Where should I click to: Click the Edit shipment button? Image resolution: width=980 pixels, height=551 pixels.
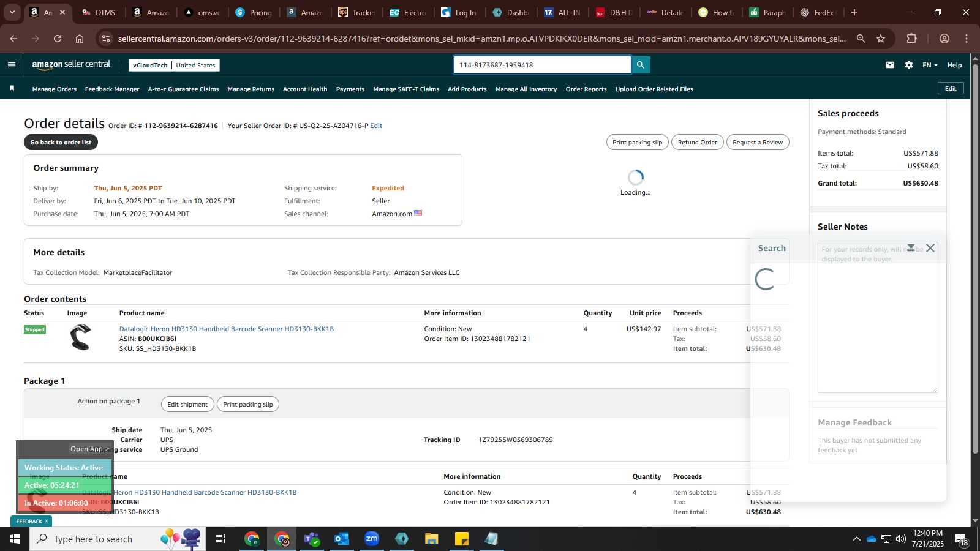tap(187, 404)
